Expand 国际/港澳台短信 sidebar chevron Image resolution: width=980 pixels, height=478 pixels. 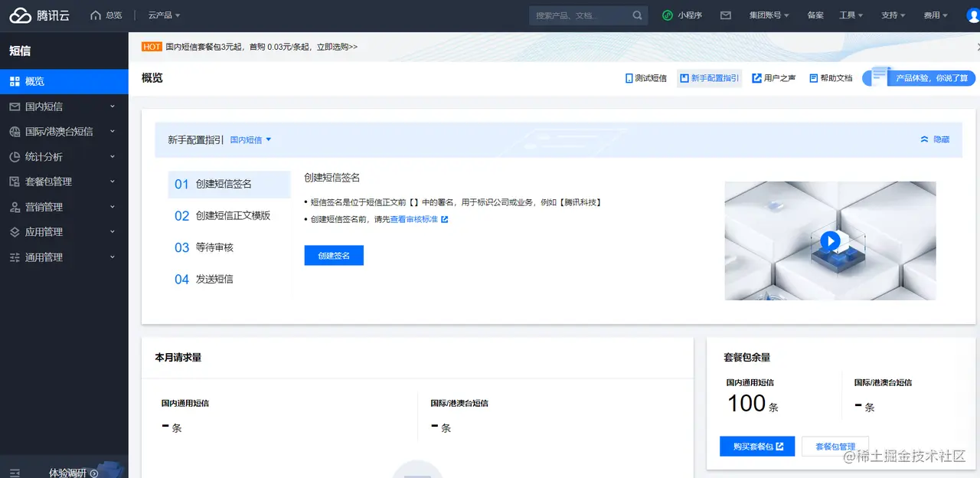(113, 132)
